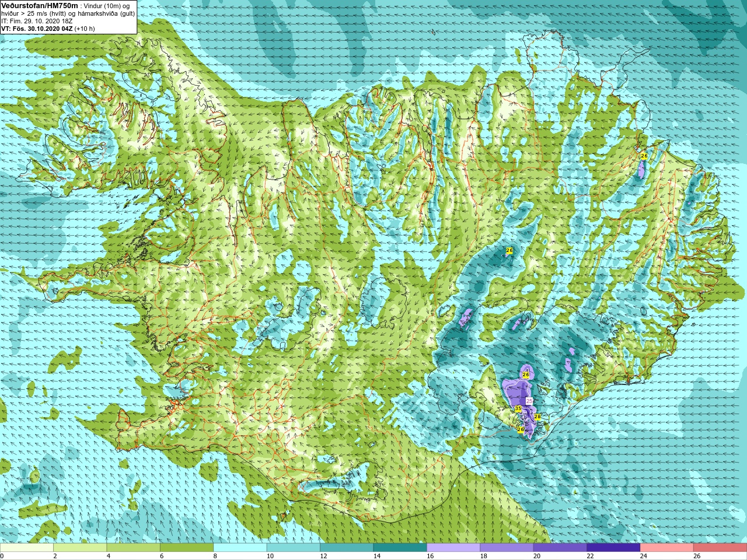Click the legend scale number "14"
This screenshot has width=747, height=560.
[x=376, y=556]
